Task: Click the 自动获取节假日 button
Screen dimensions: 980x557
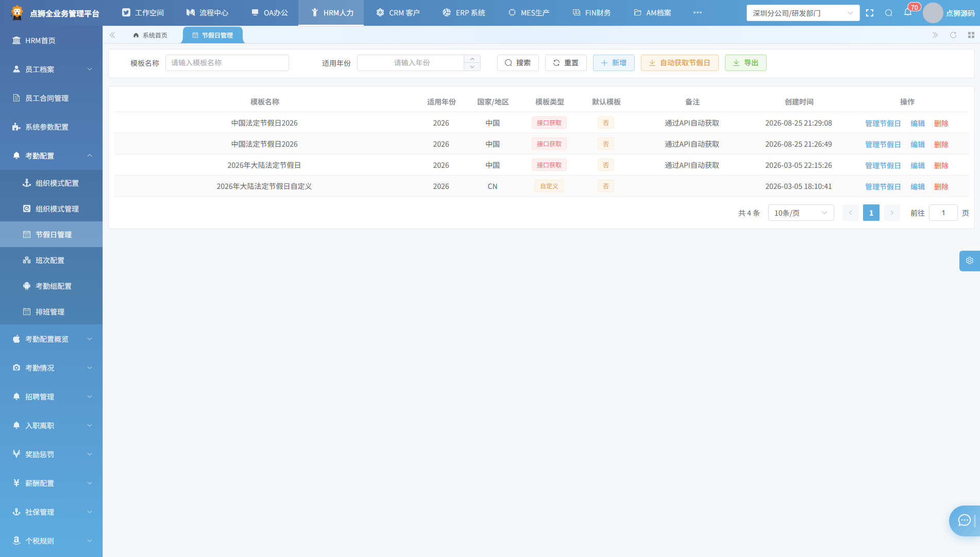Action: tap(680, 63)
